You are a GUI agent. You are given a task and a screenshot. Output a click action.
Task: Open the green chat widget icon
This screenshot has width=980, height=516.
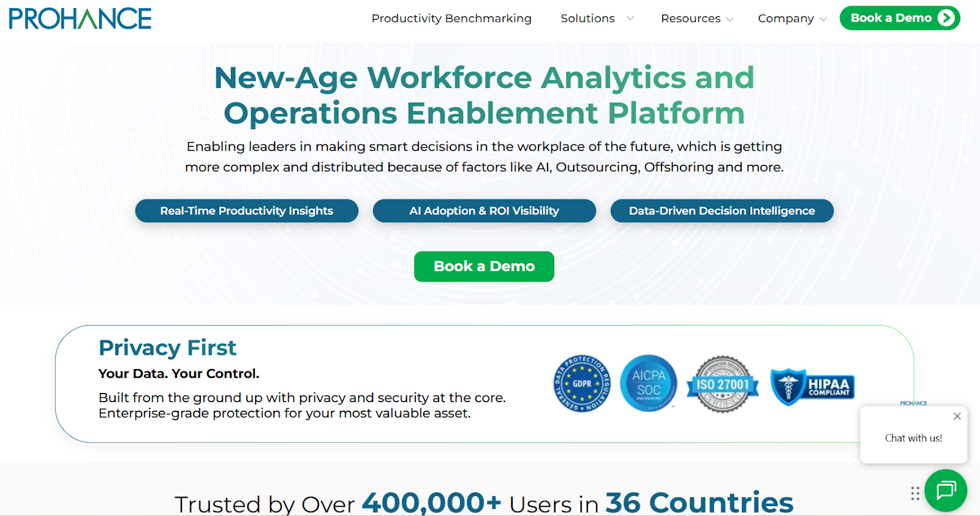coord(946,490)
